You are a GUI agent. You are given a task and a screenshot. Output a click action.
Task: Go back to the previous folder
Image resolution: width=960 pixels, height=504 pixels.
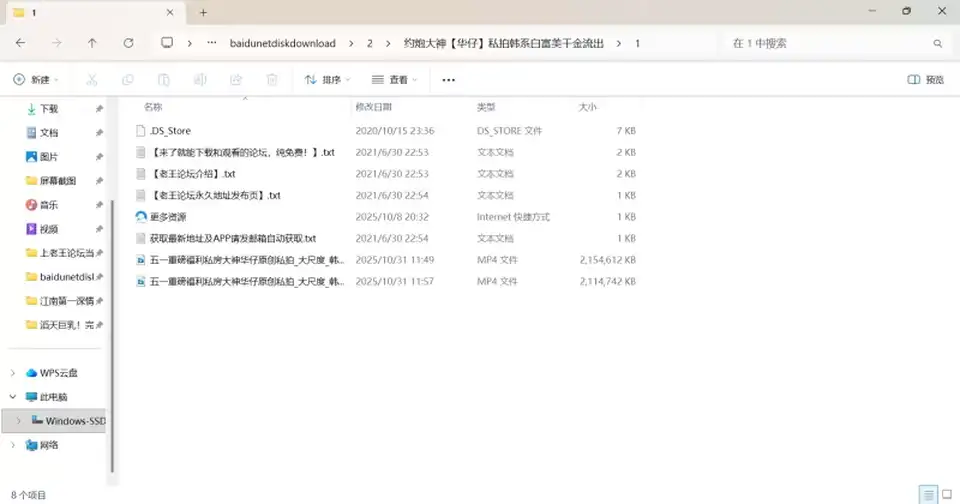click(x=20, y=43)
